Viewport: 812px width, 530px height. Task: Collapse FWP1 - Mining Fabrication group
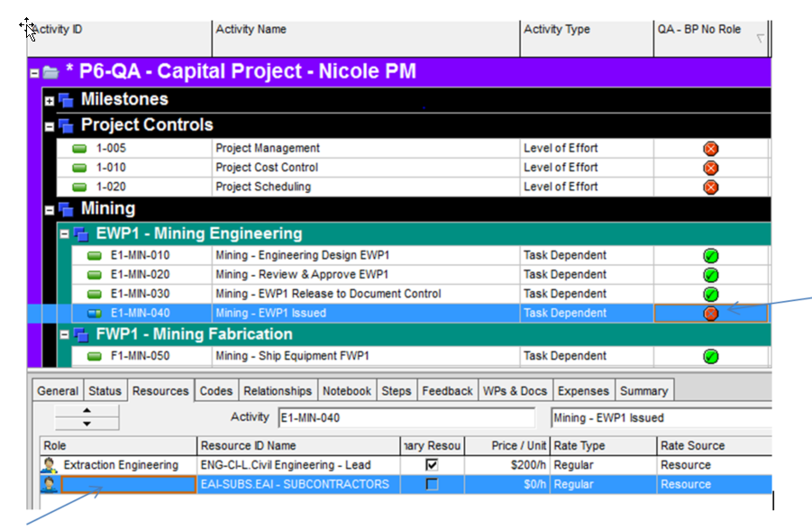coord(65,335)
